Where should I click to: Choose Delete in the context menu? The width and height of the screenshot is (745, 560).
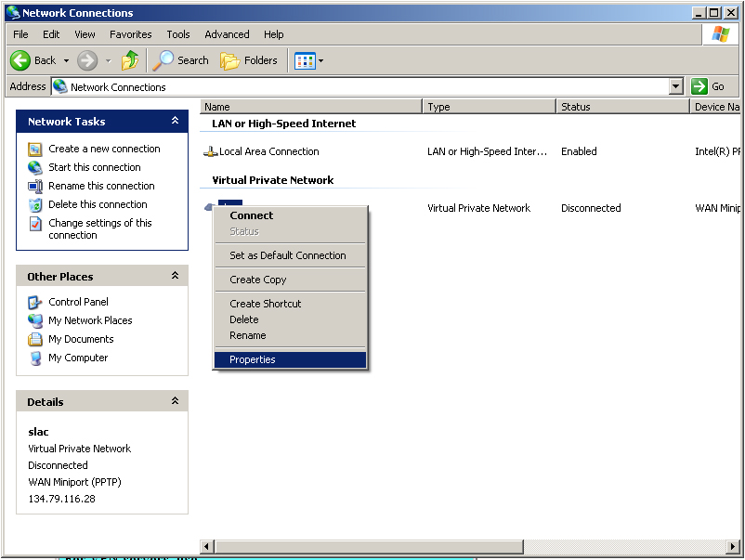291,319
